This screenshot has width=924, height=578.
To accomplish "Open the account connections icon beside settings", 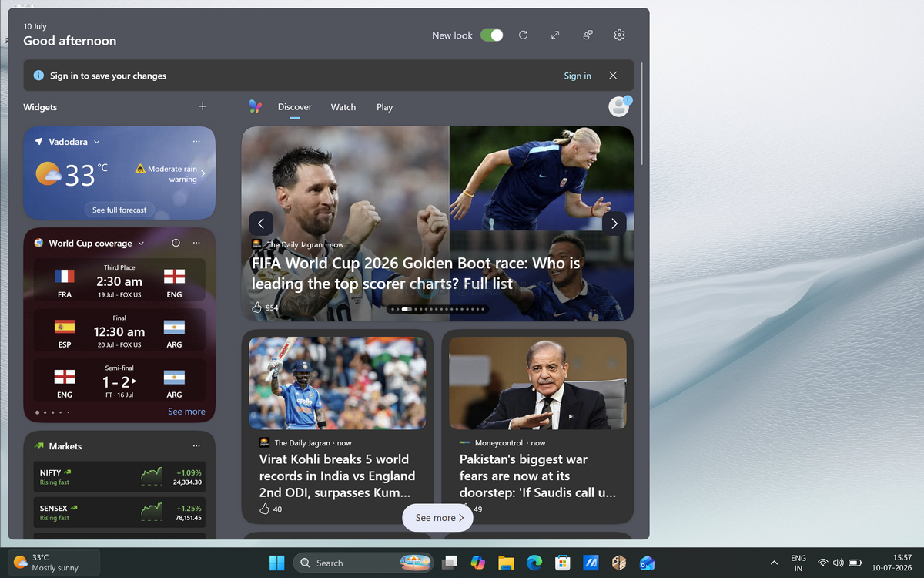I will coord(588,35).
